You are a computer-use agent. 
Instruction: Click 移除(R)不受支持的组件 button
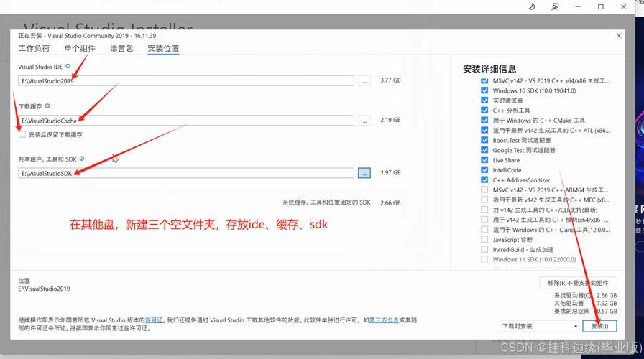click(578, 283)
